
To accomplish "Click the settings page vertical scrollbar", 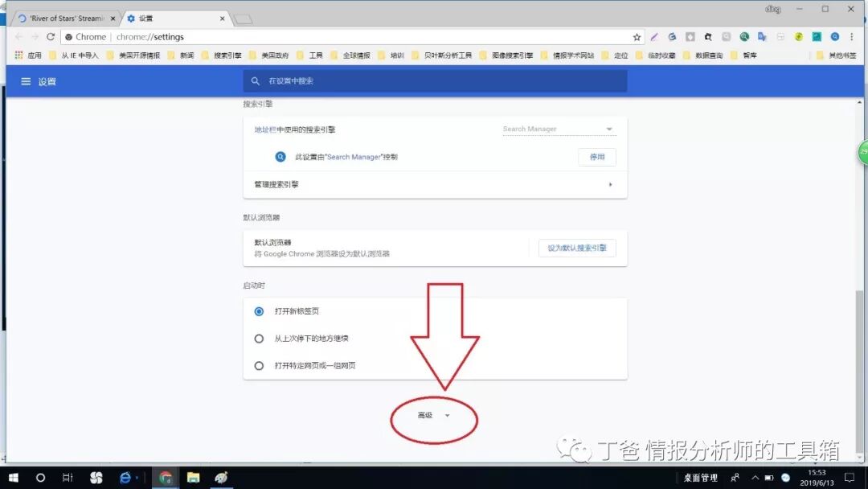I will [859, 371].
